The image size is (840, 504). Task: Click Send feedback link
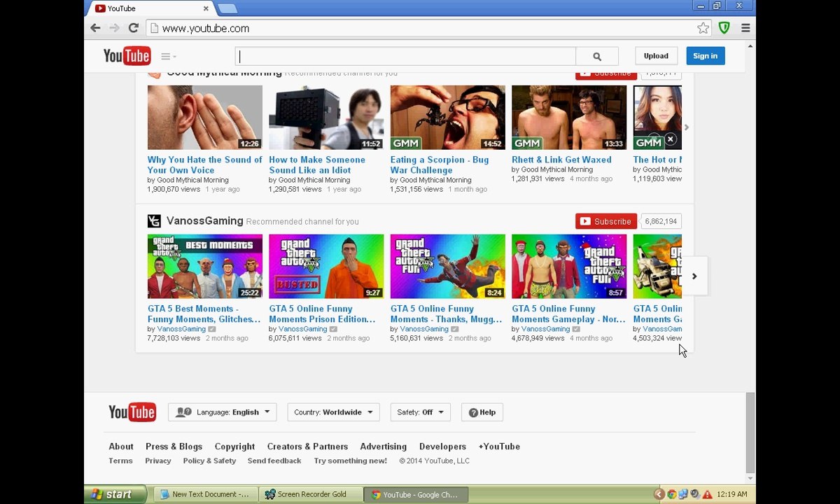[274, 461]
